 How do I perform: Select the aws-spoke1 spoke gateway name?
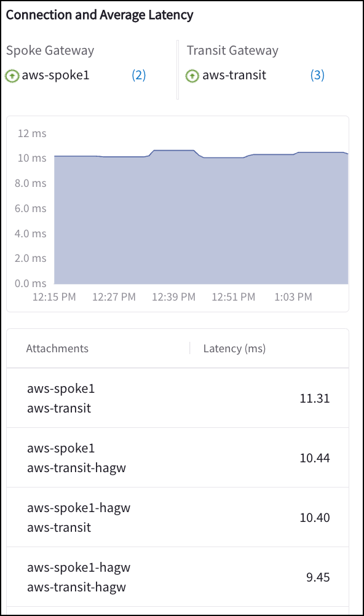tap(56, 75)
